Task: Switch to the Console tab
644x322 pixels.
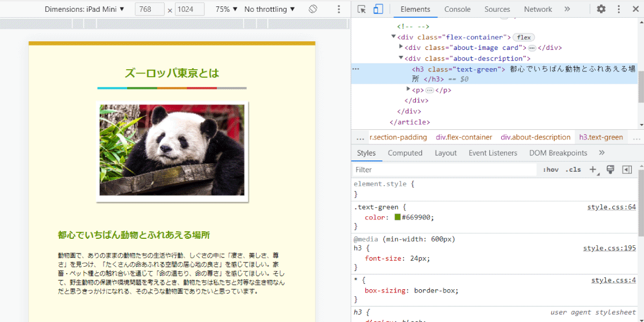Action: (457, 9)
